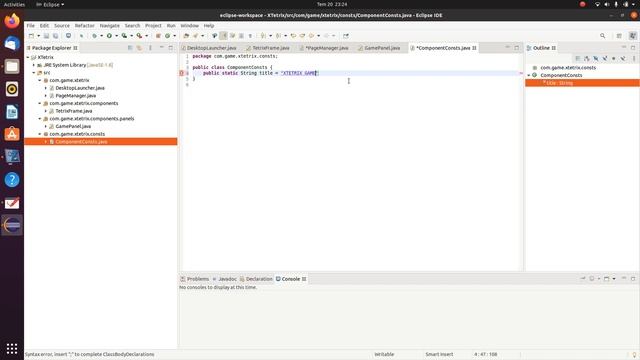Click Outline Sort icon

click(x=587, y=58)
